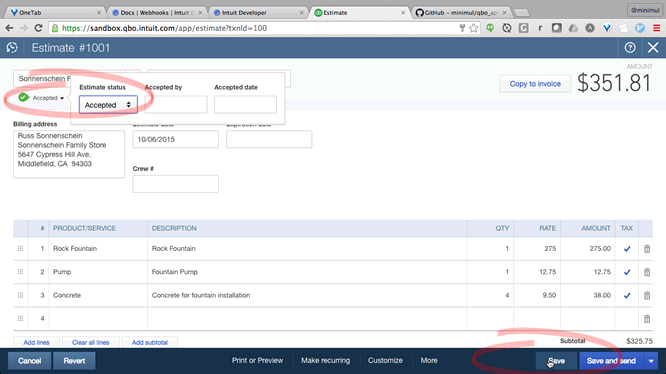Reload the page with refresh icon
Screen dimensions: 666x374
click(x=38, y=28)
